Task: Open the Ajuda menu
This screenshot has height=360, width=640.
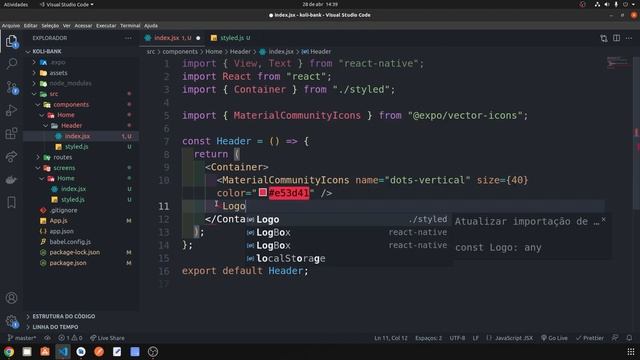Action: click(151, 26)
